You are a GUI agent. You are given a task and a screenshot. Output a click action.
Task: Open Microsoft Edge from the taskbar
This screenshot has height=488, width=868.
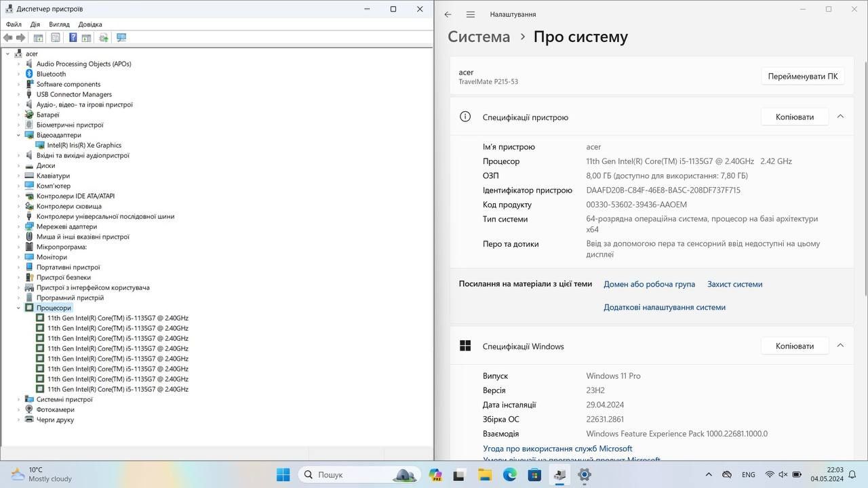point(510,474)
